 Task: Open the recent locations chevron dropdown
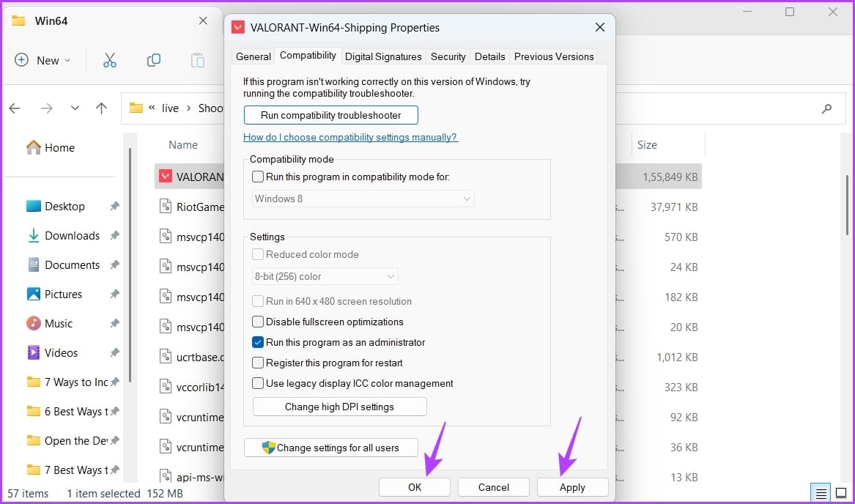(x=75, y=108)
